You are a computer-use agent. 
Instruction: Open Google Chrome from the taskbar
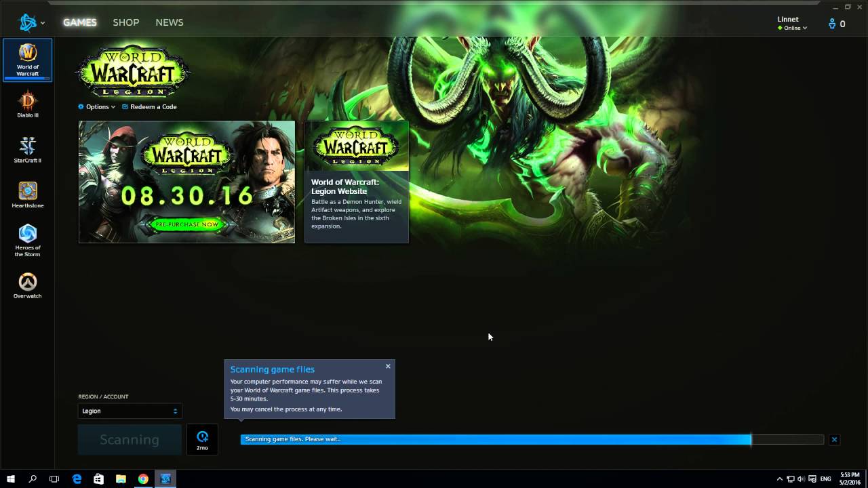point(143,479)
